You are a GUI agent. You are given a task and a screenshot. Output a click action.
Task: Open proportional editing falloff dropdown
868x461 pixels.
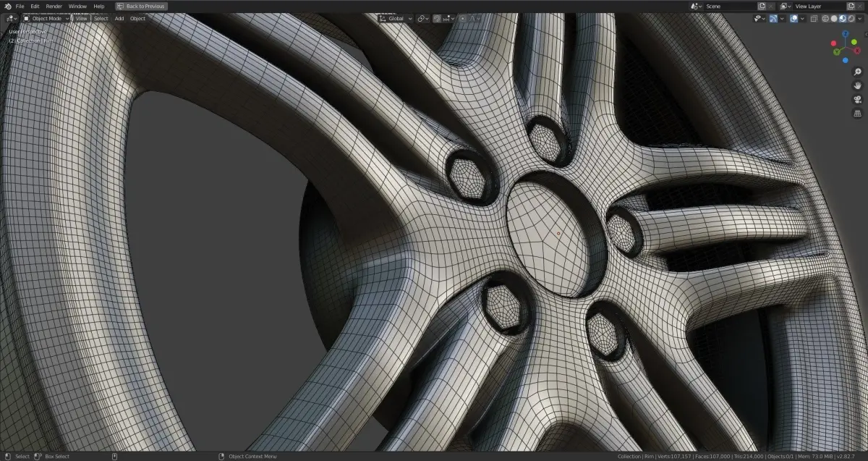coord(474,18)
